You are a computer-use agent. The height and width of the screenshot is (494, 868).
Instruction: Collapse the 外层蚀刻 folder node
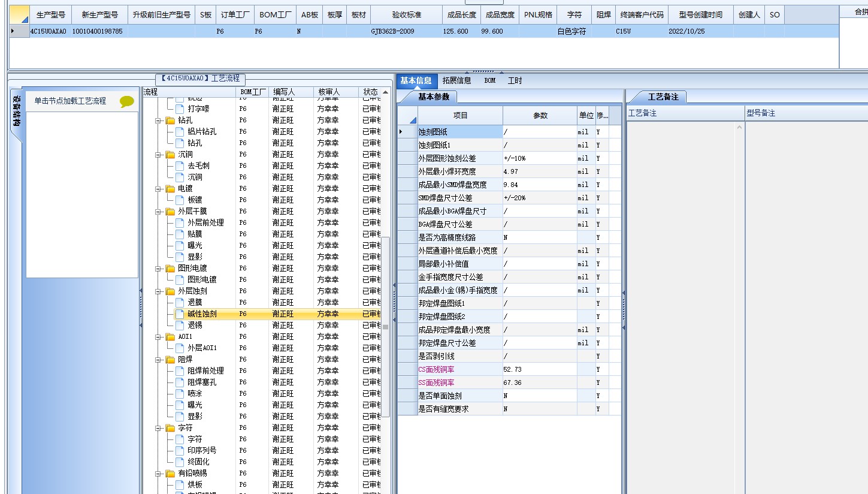click(x=159, y=291)
